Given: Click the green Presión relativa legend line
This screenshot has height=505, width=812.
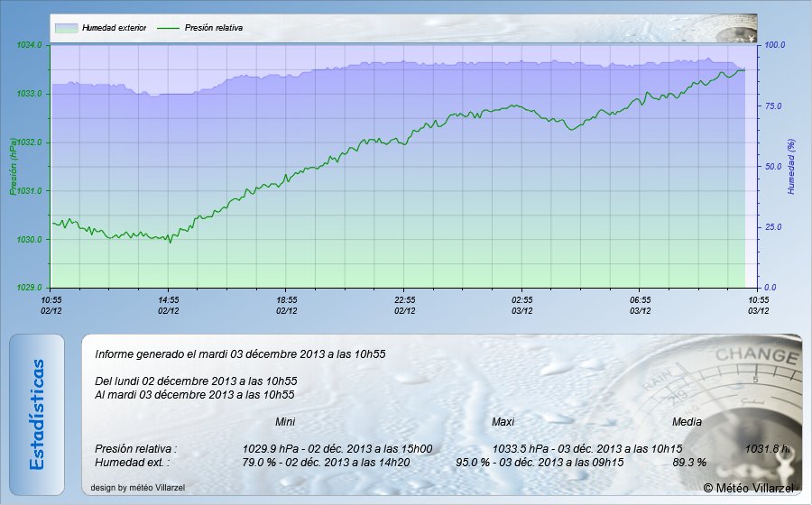Looking at the screenshot, I should click(169, 28).
